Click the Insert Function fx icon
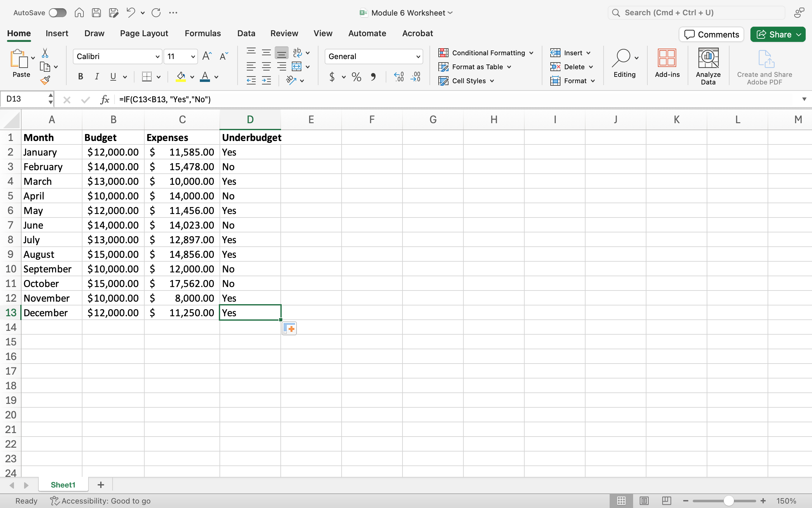 (105, 99)
